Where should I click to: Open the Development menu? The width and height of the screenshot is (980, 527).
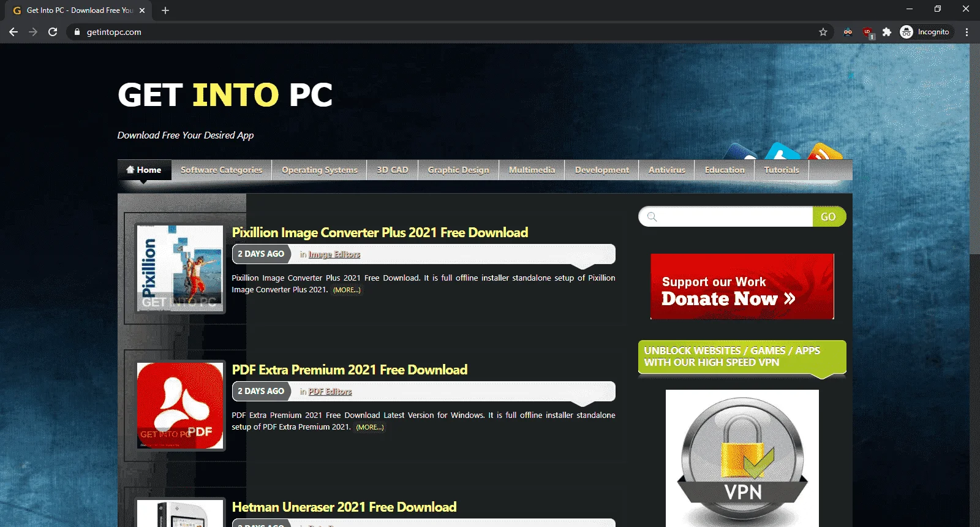click(601, 170)
